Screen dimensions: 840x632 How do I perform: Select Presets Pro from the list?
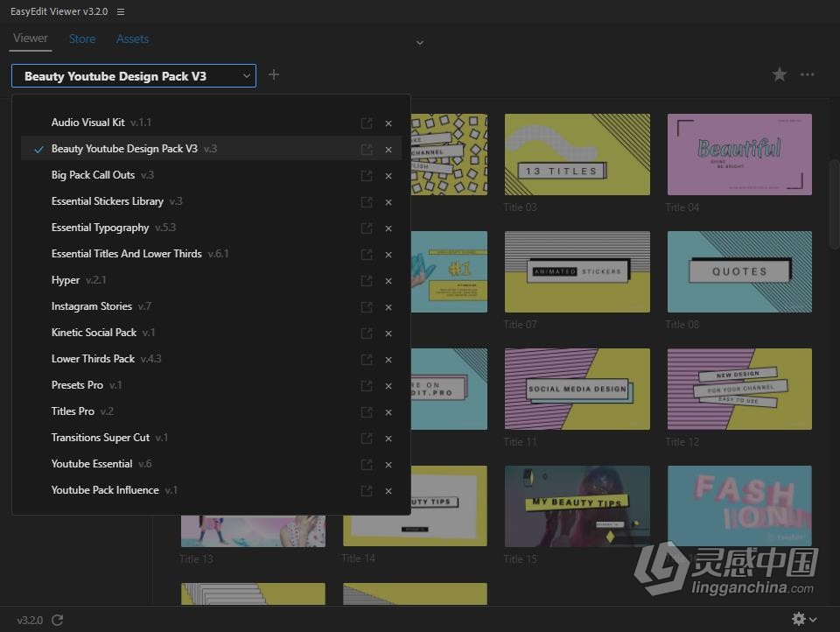(211, 385)
